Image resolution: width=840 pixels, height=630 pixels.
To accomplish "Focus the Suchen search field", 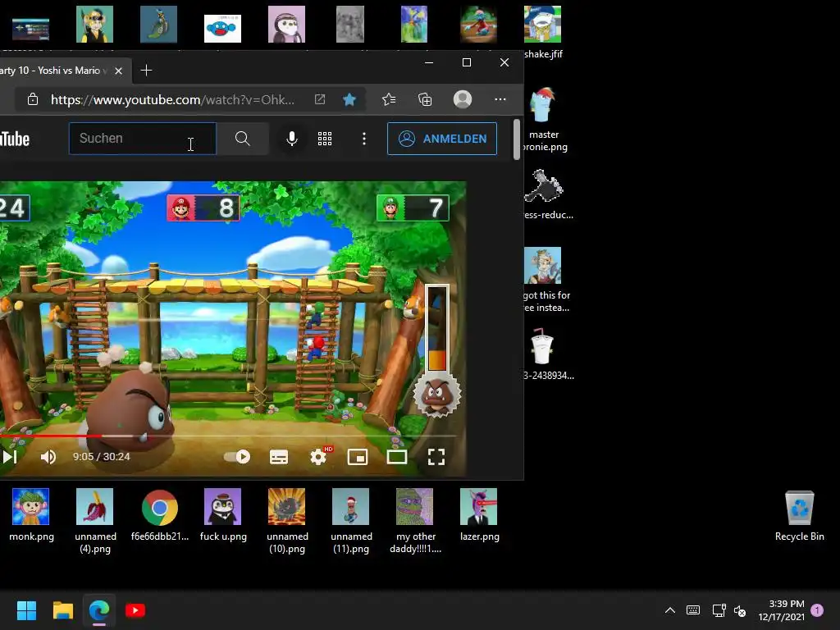I will point(143,139).
